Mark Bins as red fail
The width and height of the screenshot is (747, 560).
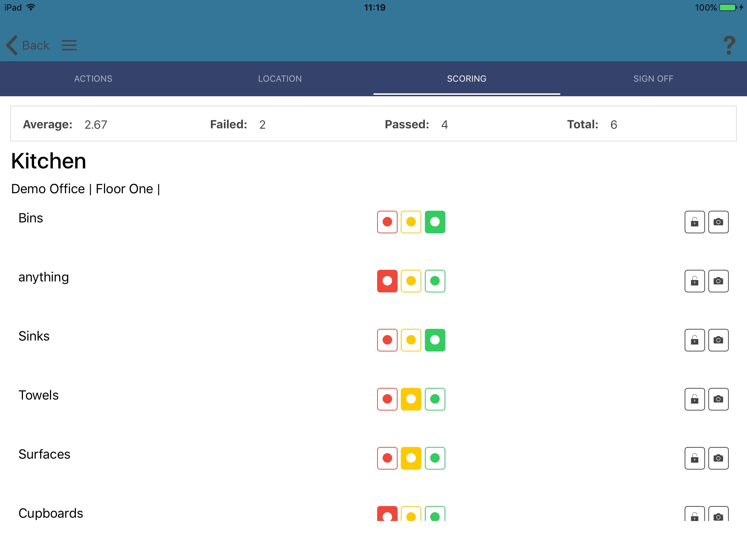click(387, 222)
